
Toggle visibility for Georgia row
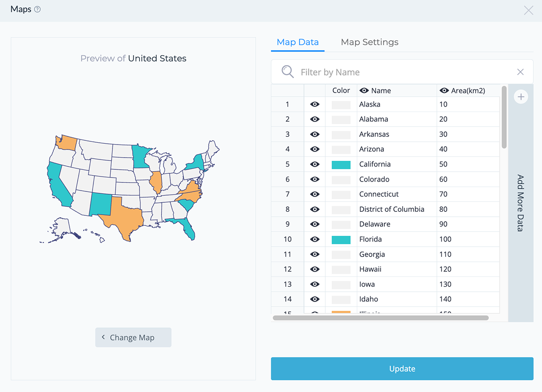tap(315, 254)
